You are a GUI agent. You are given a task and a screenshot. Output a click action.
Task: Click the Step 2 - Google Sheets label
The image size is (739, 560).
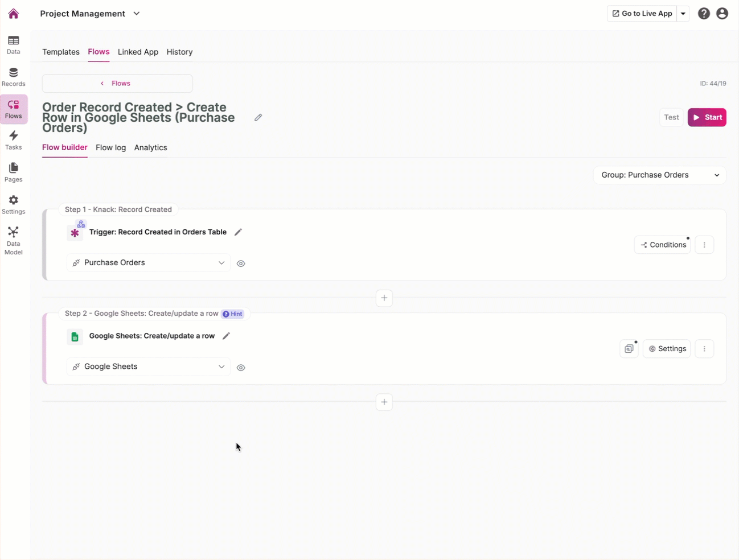[x=142, y=314]
